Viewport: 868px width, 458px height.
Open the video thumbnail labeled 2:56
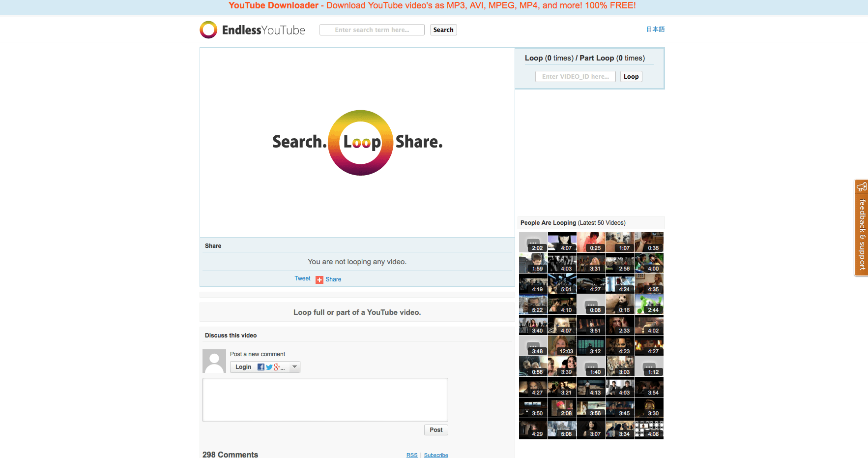pos(620,263)
